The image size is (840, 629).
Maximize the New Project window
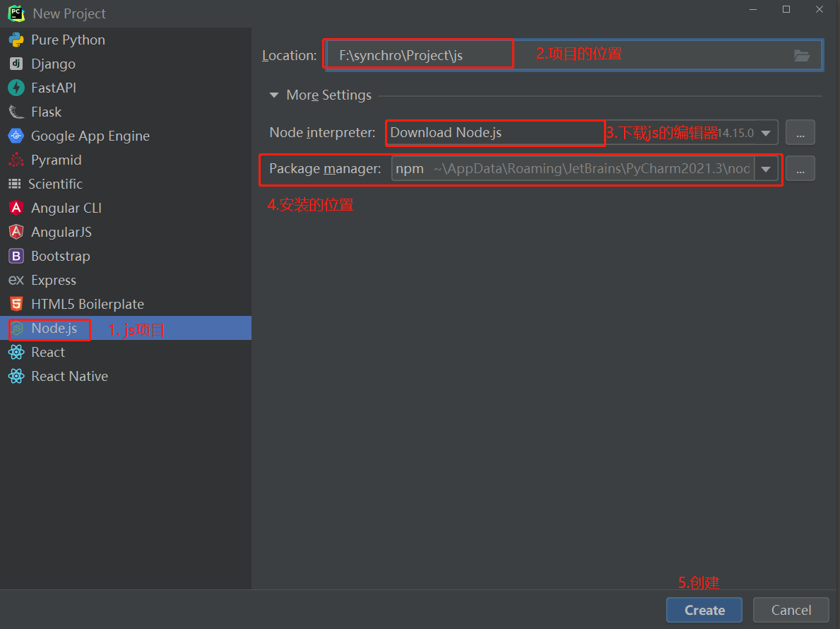(786, 9)
